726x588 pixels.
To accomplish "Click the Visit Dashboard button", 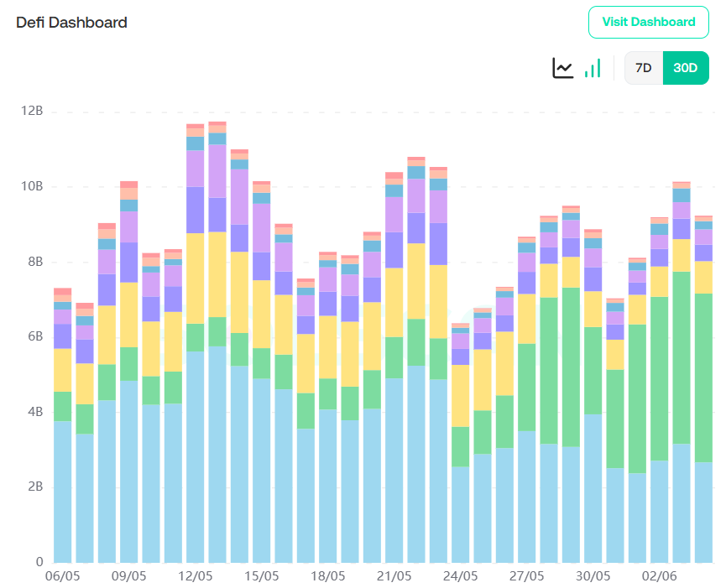I will click(x=649, y=22).
